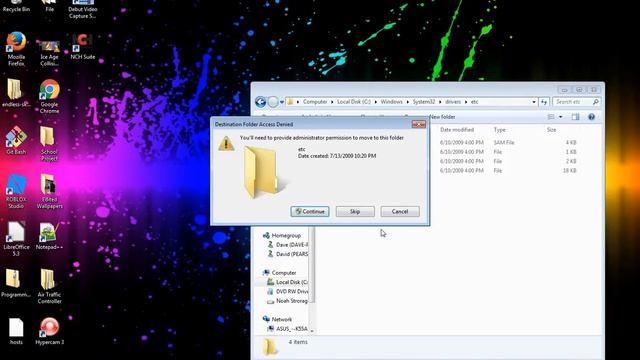The image size is (640, 360).
Task: Select the File row sized 1 KB
Action: [507, 152]
